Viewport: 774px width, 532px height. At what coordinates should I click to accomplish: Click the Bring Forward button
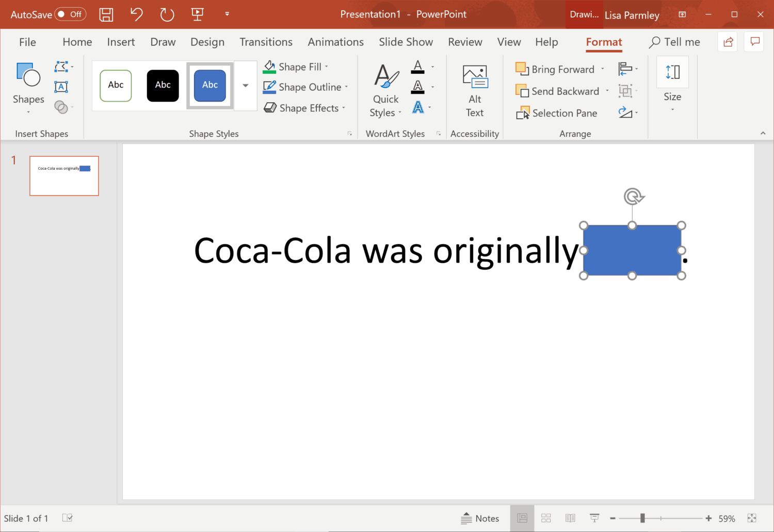pos(555,69)
